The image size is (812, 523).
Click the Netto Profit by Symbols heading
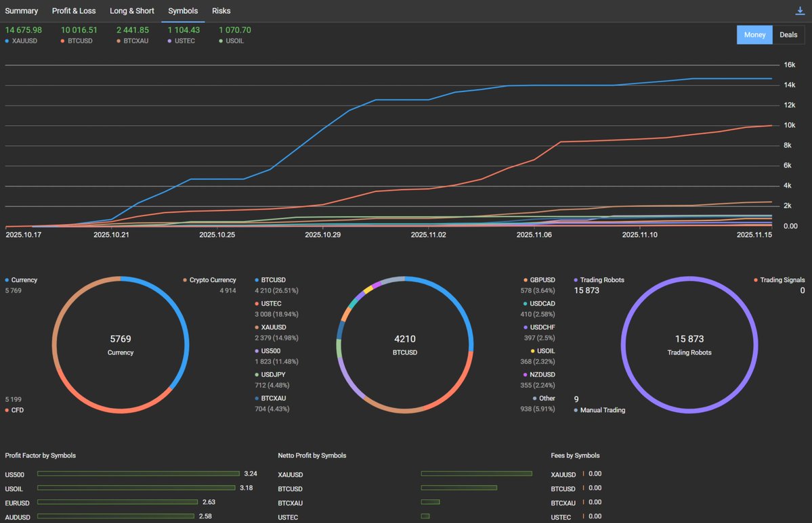[x=312, y=456]
